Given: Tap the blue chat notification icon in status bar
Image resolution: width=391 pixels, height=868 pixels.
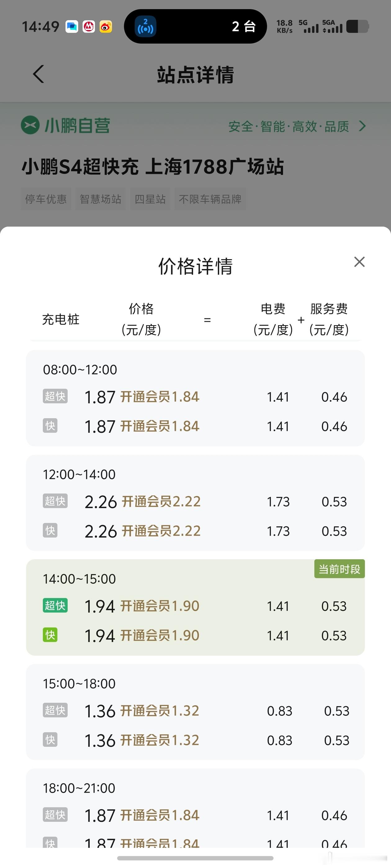Looking at the screenshot, I should pyautogui.click(x=72, y=27).
